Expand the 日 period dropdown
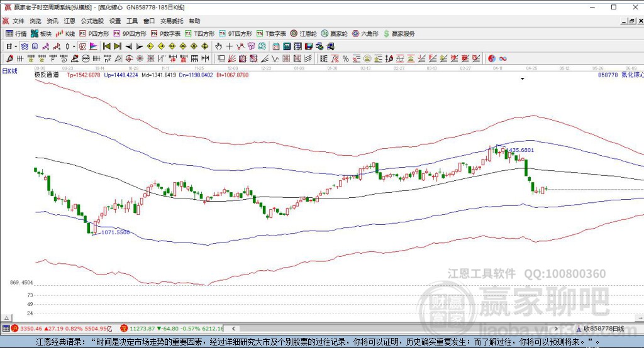The width and height of the screenshot is (644, 348). coord(16,46)
